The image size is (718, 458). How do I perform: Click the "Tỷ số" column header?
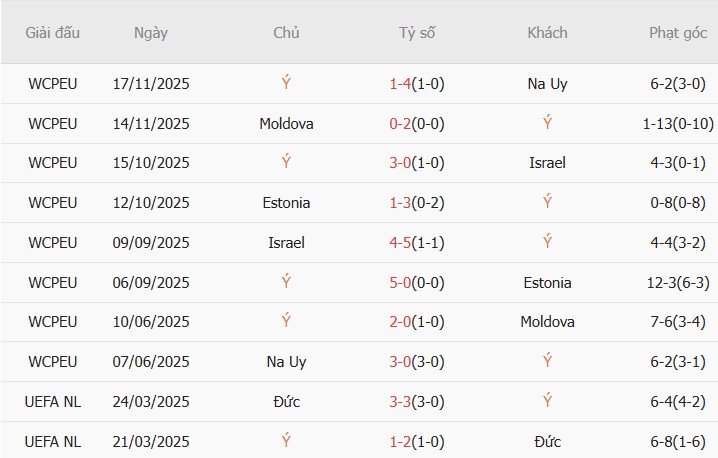[417, 33]
